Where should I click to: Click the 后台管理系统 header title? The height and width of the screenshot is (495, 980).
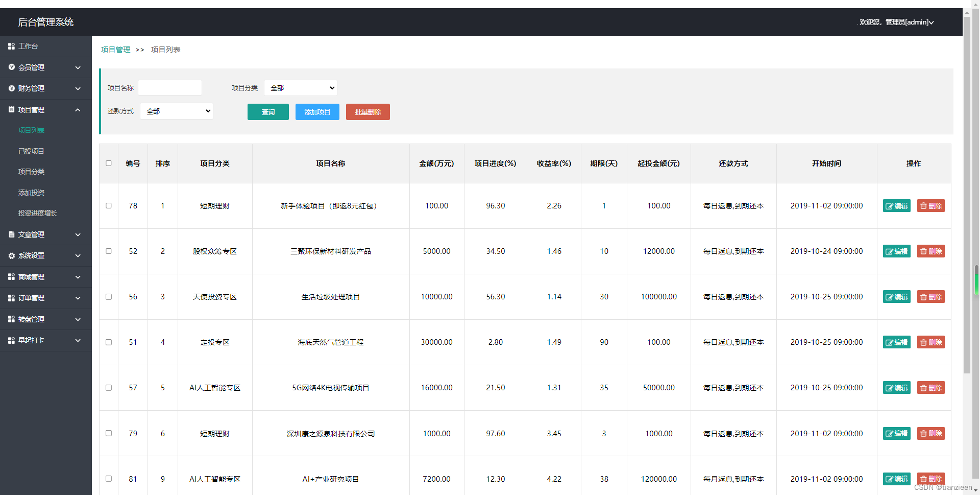[46, 22]
